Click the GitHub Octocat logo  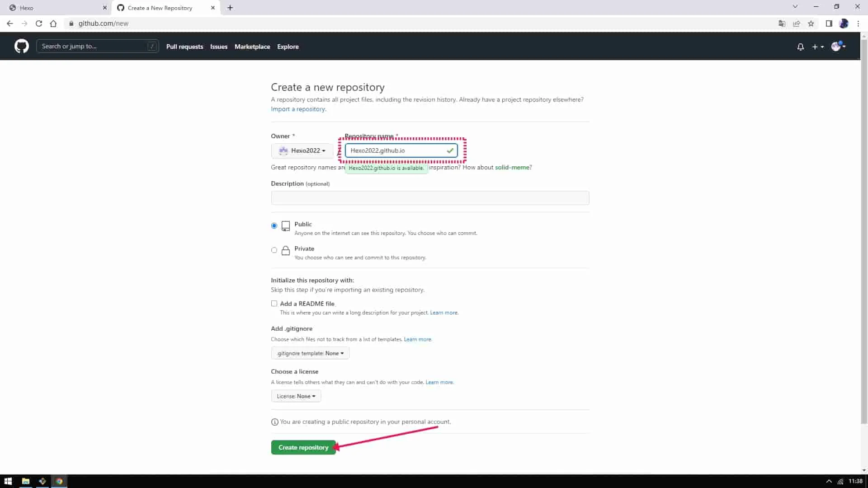[x=21, y=46]
